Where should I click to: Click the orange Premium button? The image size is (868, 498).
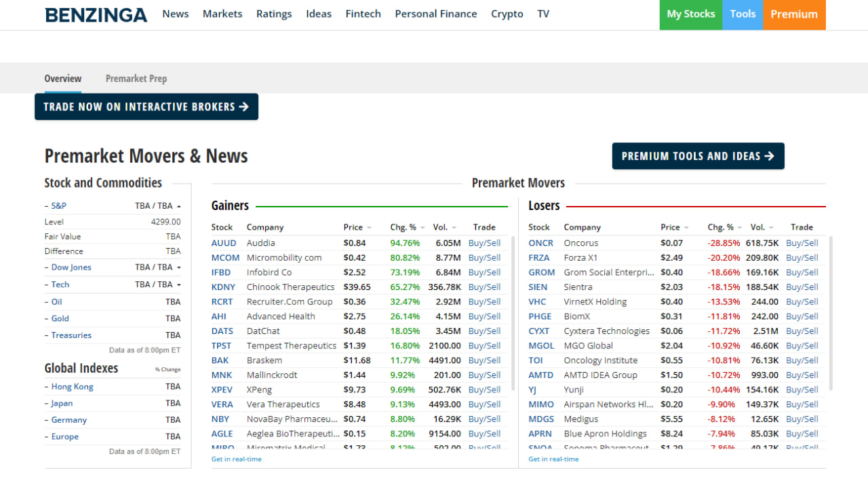click(x=794, y=14)
